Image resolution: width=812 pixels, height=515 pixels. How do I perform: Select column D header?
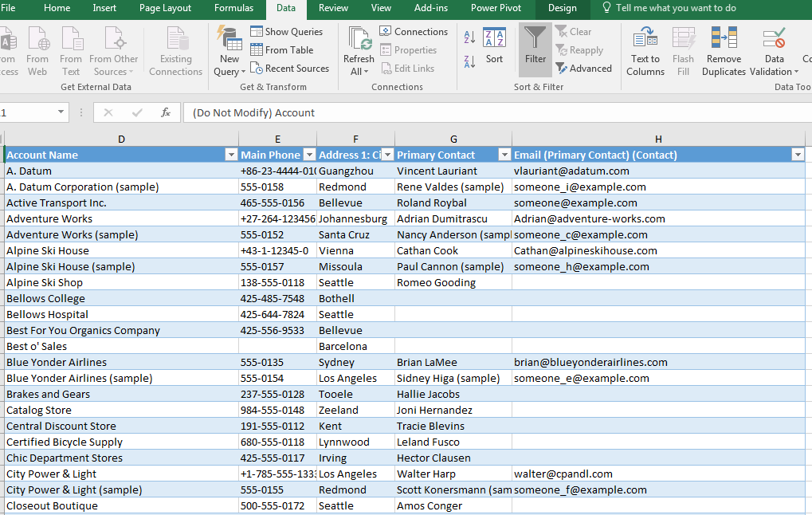point(121,139)
